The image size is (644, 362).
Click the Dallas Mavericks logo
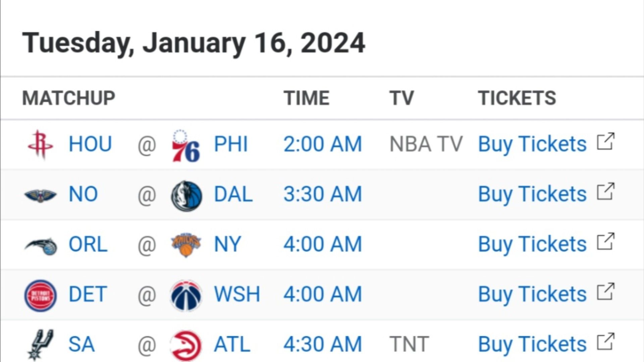(186, 195)
